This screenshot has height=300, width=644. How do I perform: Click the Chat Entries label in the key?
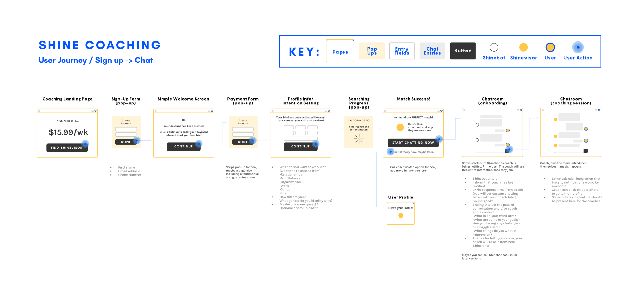point(432,51)
